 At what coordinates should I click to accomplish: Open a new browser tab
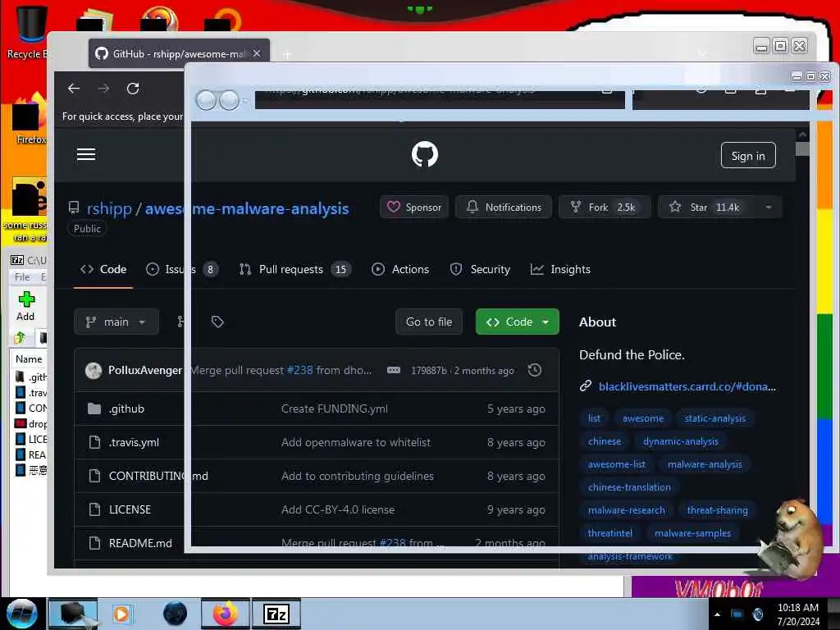tap(286, 54)
